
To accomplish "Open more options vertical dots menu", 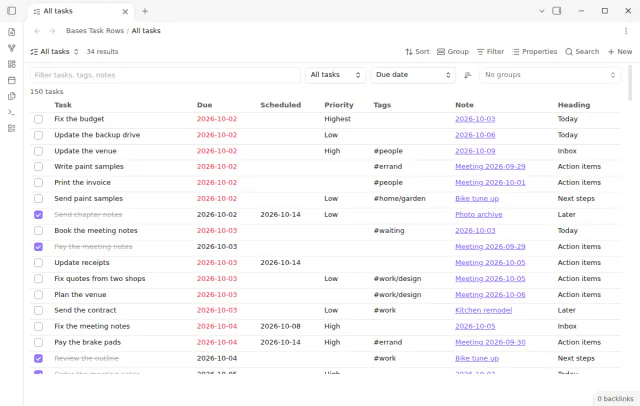I will coord(626,31).
